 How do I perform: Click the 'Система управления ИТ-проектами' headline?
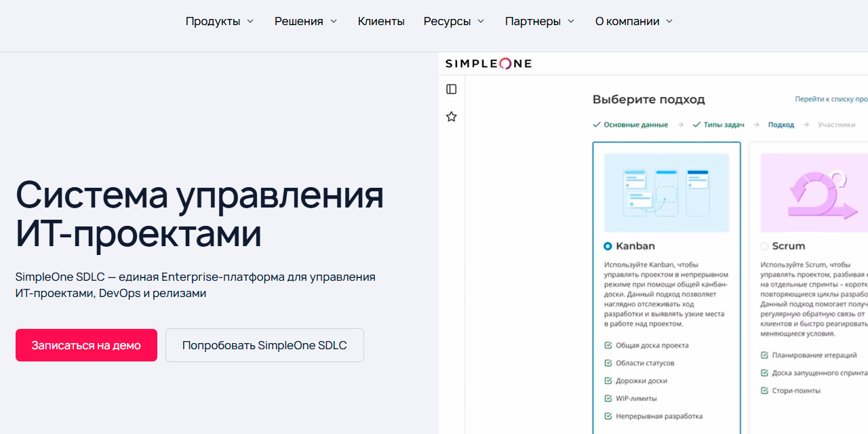[x=199, y=214]
